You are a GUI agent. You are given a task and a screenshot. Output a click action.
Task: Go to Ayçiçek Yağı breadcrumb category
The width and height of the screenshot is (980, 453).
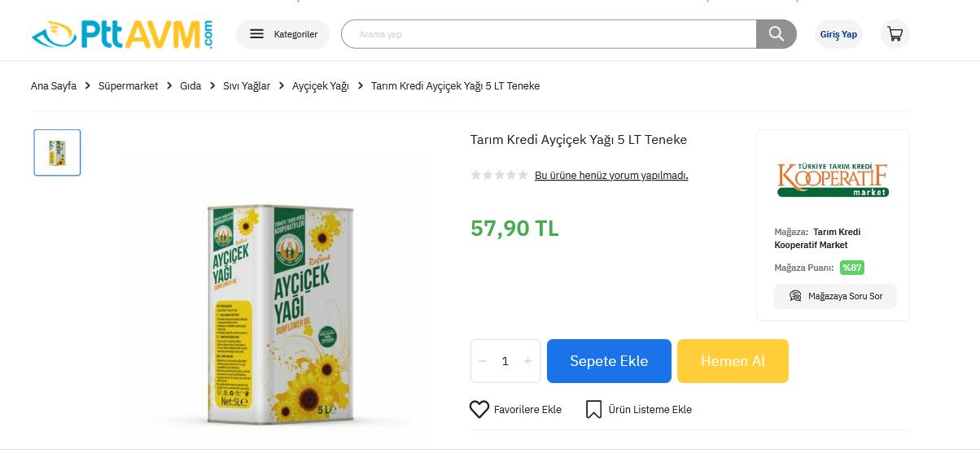[320, 85]
